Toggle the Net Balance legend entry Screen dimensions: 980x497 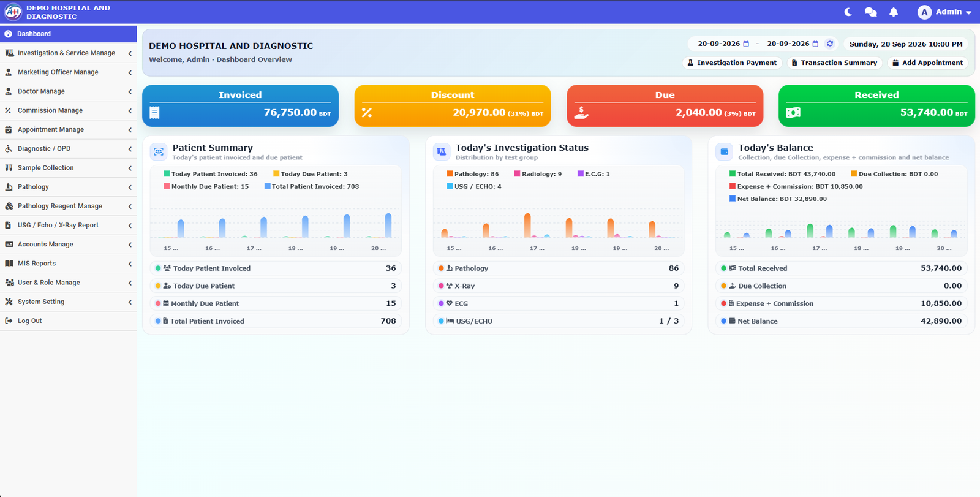click(x=778, y=199)
